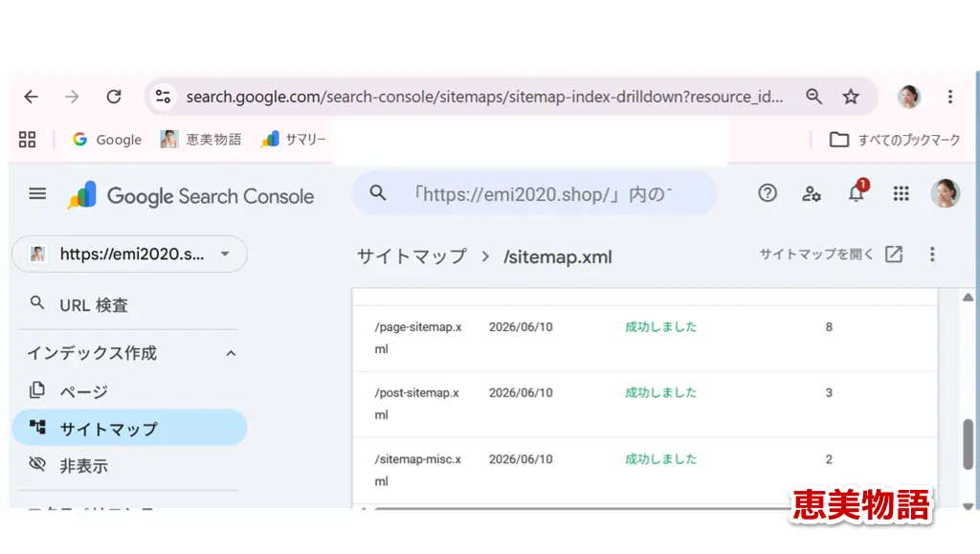Click 2026/06/10 date in page-sitemap row
The height and width of the screenshot is (554, 980).
click(521, 327)
